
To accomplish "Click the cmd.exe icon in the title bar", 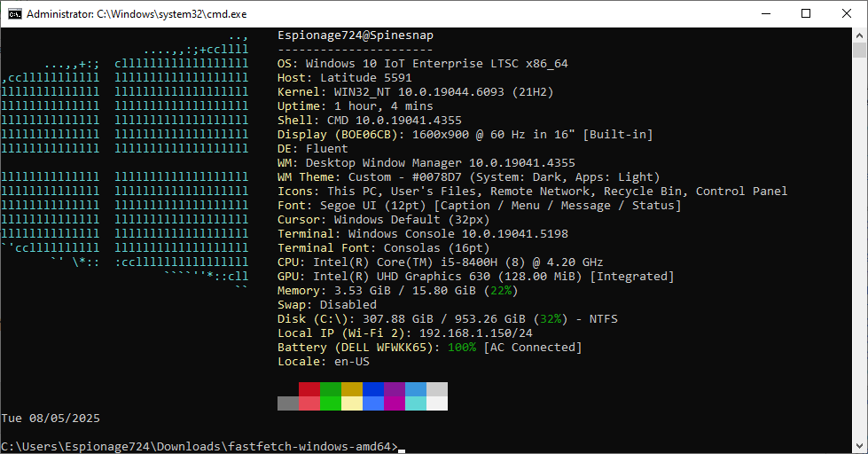I will [x=14, y=14].
